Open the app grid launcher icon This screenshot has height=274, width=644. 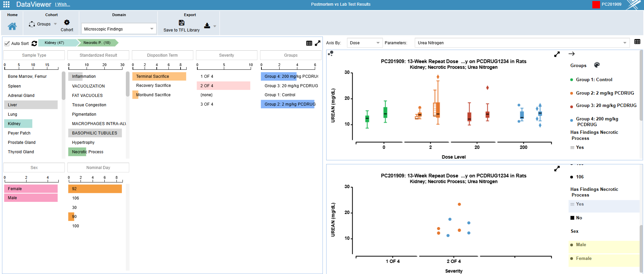tap(6, 4)
